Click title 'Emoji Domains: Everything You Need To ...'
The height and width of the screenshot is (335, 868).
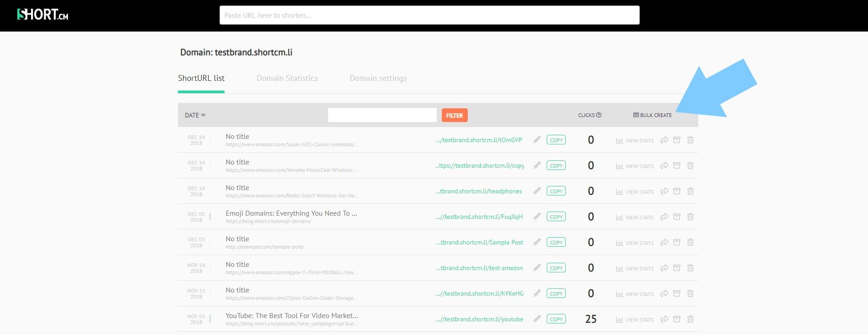tap(291, 213)
